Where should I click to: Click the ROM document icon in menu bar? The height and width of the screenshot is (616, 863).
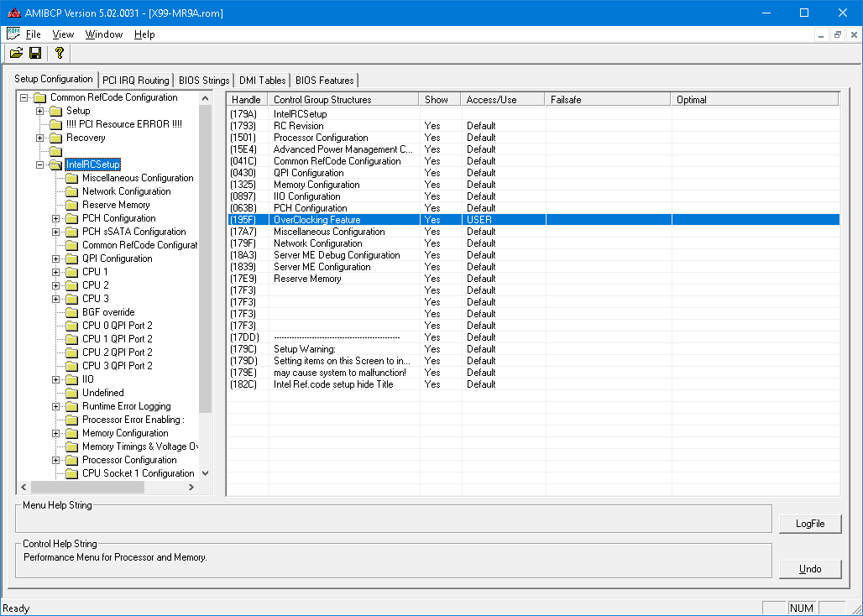click(x=13, y=34)
